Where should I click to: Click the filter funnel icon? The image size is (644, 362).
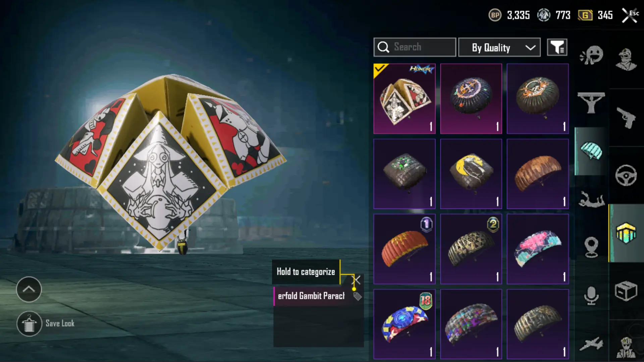tap(557, 47)
